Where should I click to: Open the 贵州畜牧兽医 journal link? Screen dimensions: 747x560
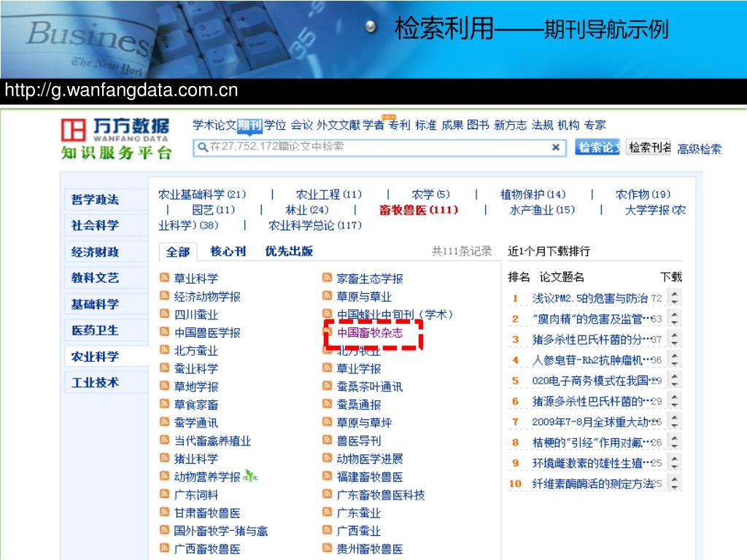click(370, 548)
